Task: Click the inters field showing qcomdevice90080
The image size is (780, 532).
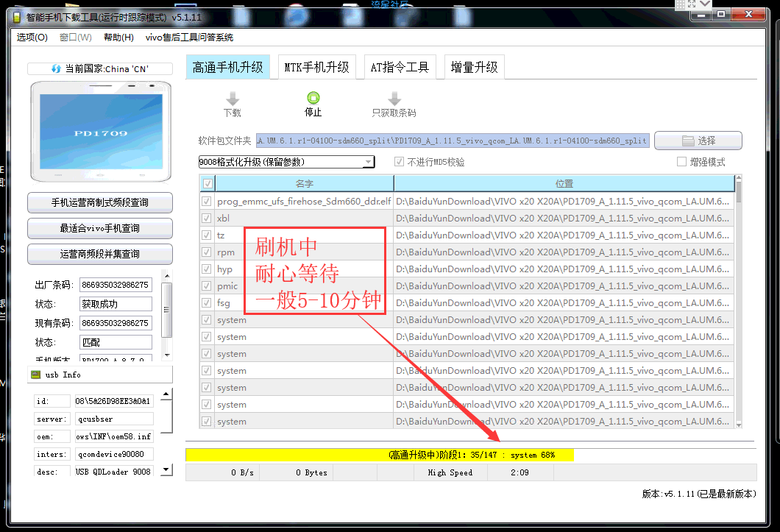Action: pyautogui.click(x=113, y=454)
